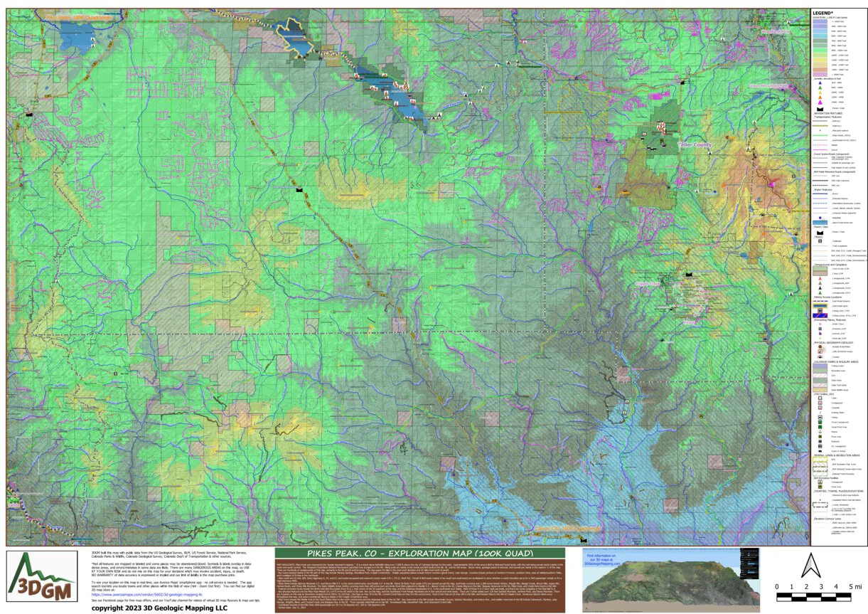
Task: Click the yellow-outlined reservoir at top center
Action: (296, 36)
